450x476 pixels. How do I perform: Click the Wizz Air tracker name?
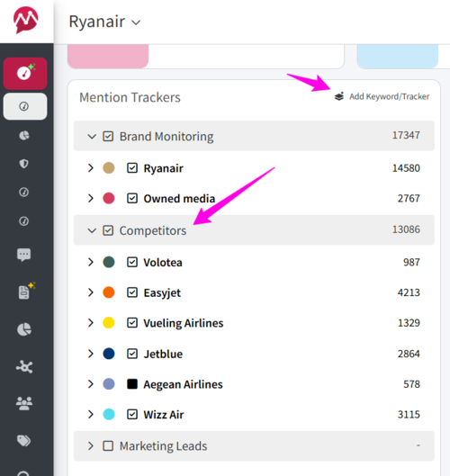(164, 415)
